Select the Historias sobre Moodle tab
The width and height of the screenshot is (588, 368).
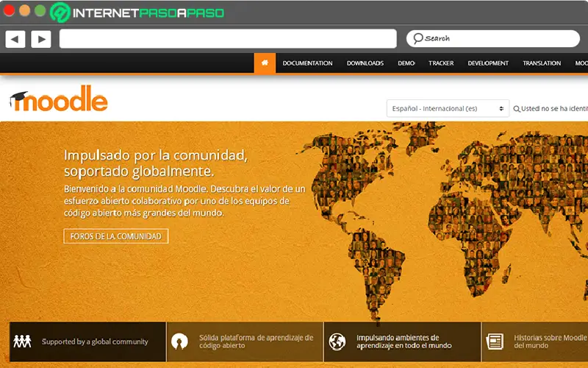coord(535,342)
